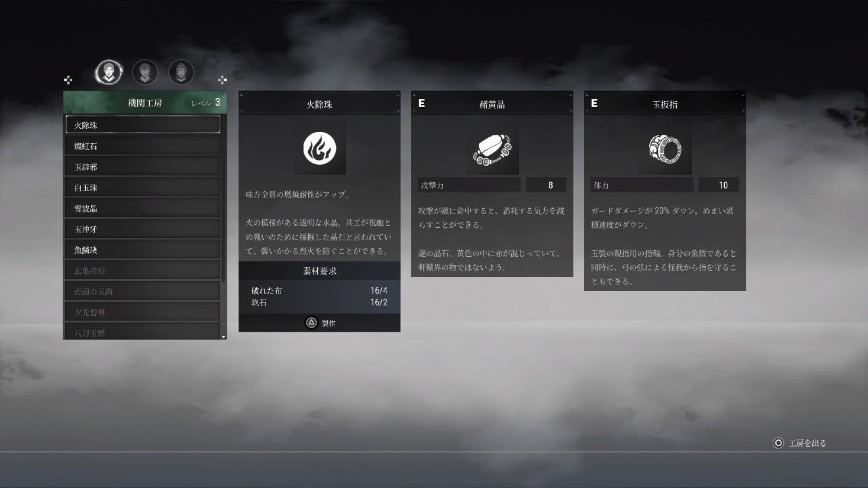
Task: Choose 白玉珠 from the item list
Action: click(x=143, y=188)
